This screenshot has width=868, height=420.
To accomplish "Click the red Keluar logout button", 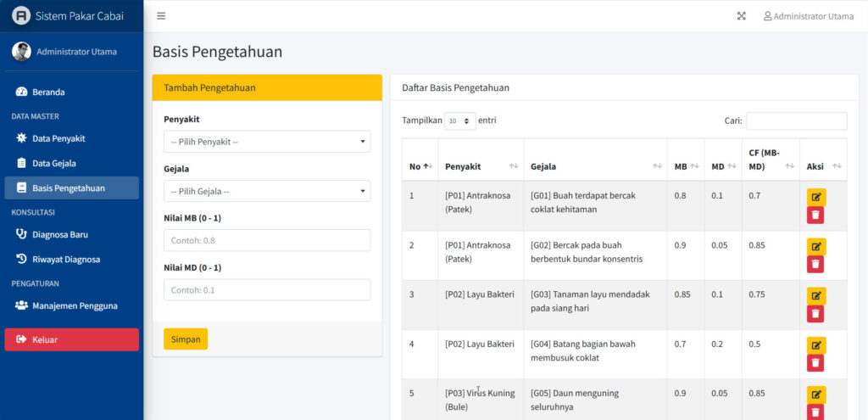I will (72, 339).
